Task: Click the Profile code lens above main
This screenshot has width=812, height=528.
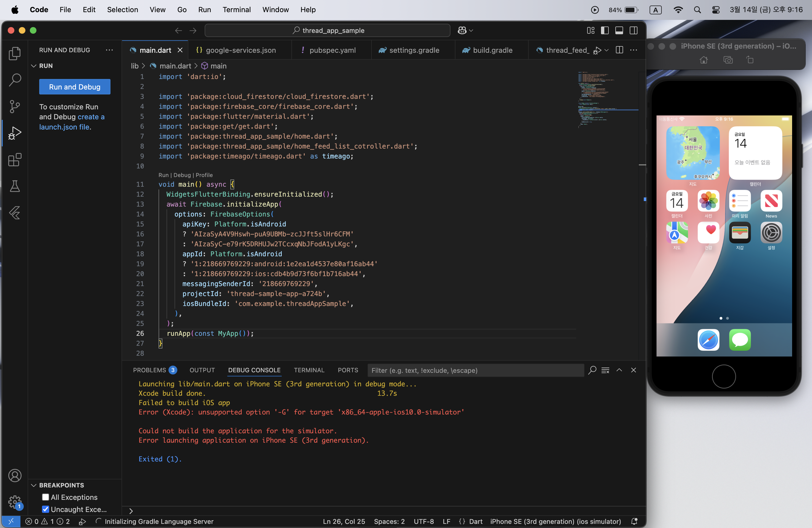Action: tap(204, 175)
